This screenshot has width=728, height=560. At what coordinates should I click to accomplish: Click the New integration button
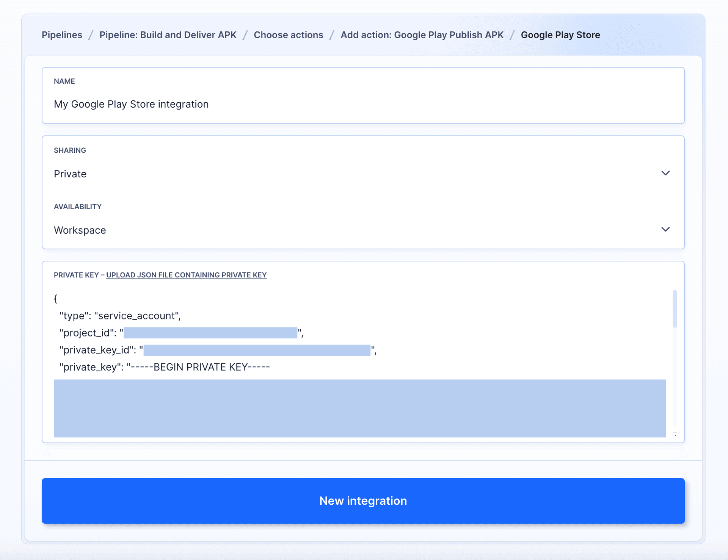click(x=363, y=501)
